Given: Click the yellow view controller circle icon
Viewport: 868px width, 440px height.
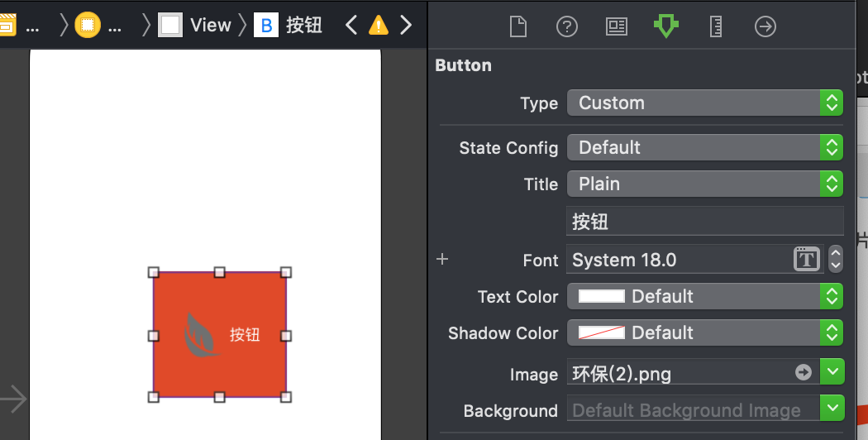Looking at the screenshot, I should (88, 25).
